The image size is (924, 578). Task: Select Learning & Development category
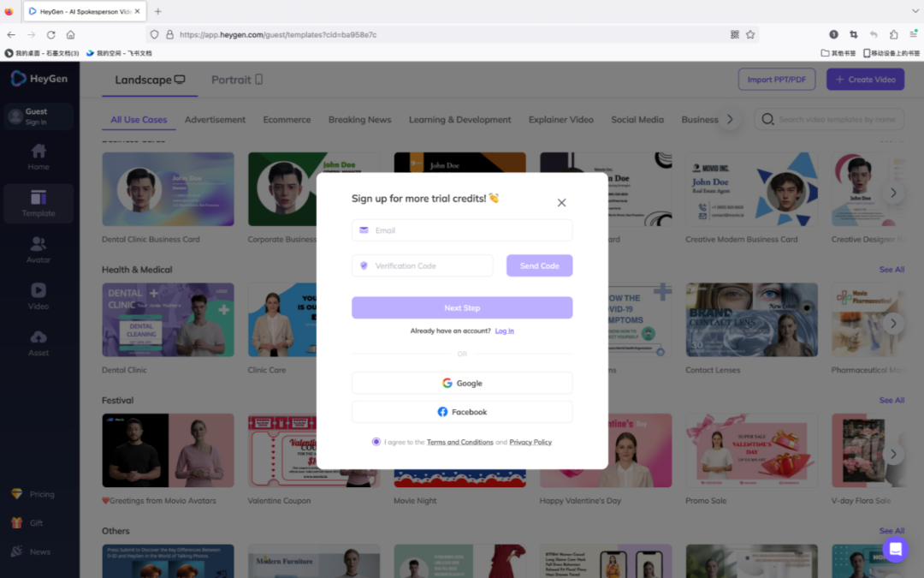459,119
